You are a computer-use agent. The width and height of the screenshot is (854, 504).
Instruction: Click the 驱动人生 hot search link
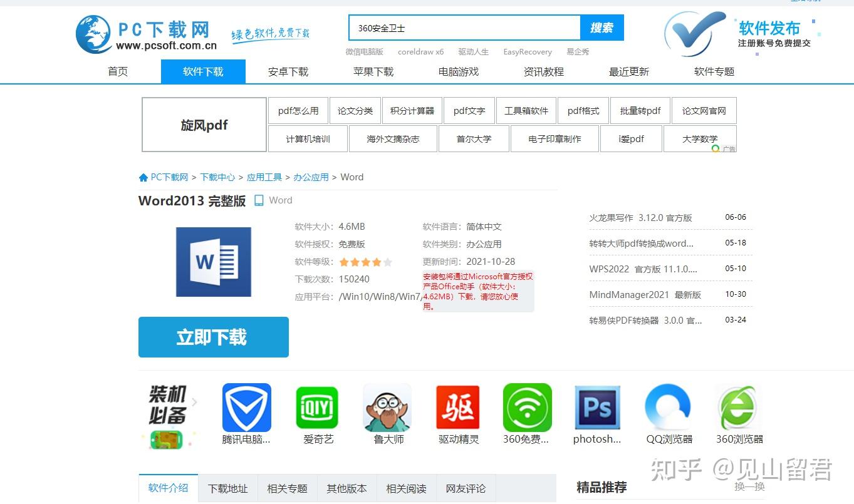coord(473,52)
